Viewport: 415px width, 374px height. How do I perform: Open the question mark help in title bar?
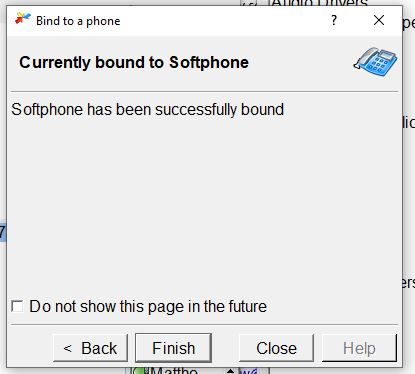point(334,21)
